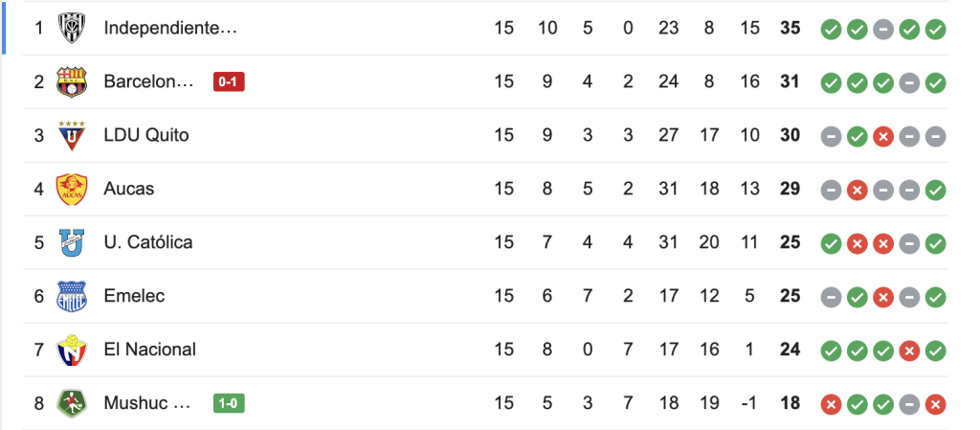Click the El Nacional club crest

tap(72, 350)
